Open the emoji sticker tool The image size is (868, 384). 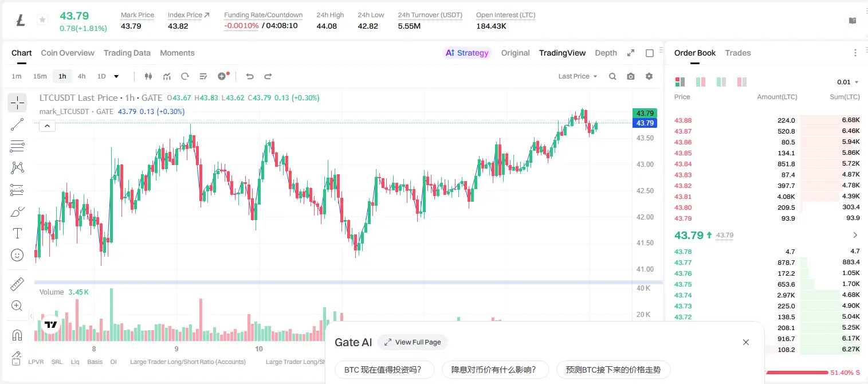click(x=17, y=255)
